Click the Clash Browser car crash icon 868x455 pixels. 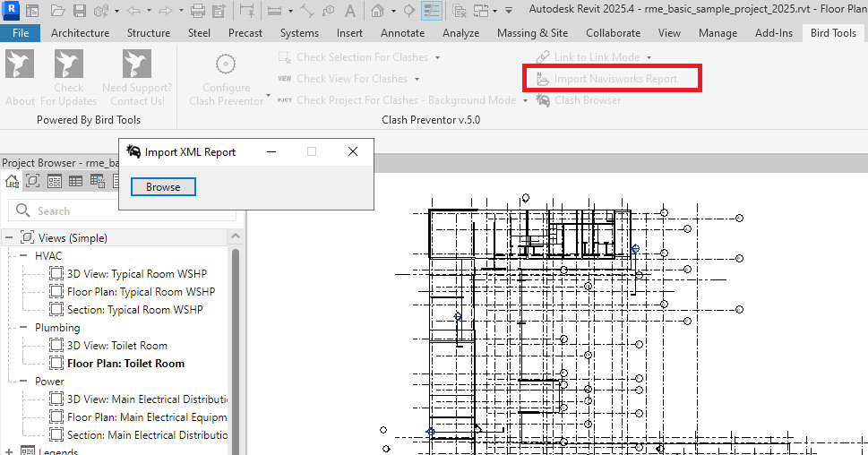click(x=543, y=100)
